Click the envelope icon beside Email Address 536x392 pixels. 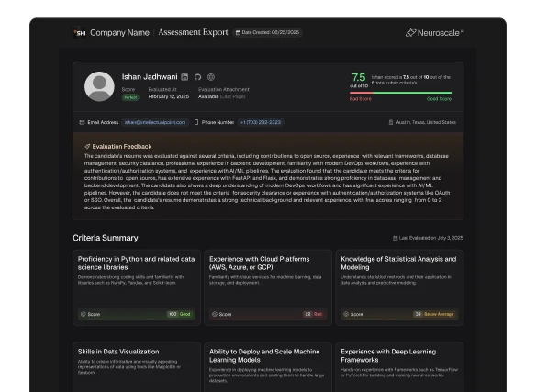(x=82, y=122)
